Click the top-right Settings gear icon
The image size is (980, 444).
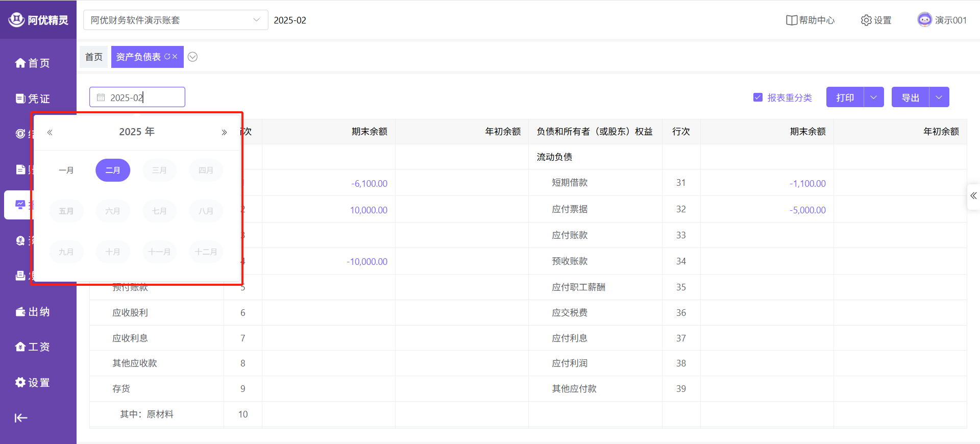[x=866, y=20]
